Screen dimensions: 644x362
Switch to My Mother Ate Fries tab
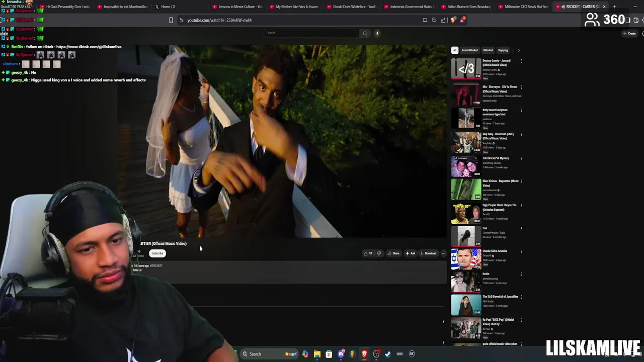click(295, 7)
